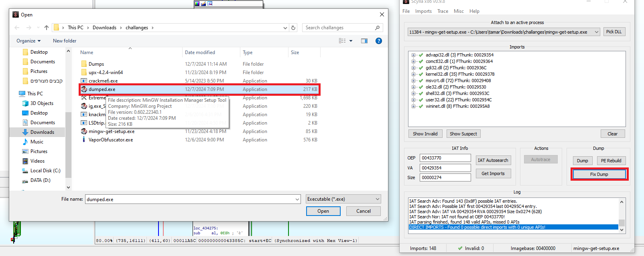Click Show Invalid button

tap(425, 134)
